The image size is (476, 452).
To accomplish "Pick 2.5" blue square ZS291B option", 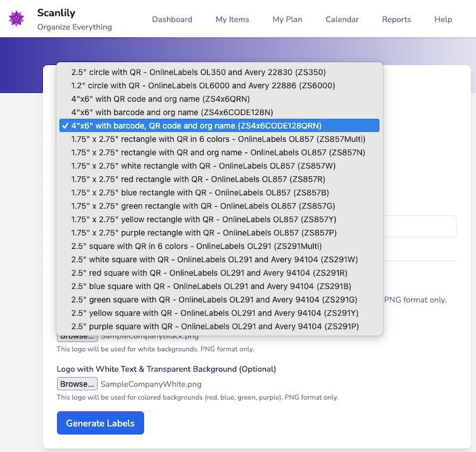I will pos(211,286).
